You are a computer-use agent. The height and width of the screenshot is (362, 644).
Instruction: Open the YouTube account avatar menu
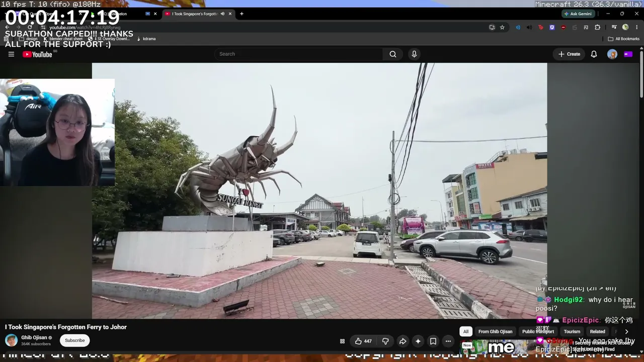(612, 54)
